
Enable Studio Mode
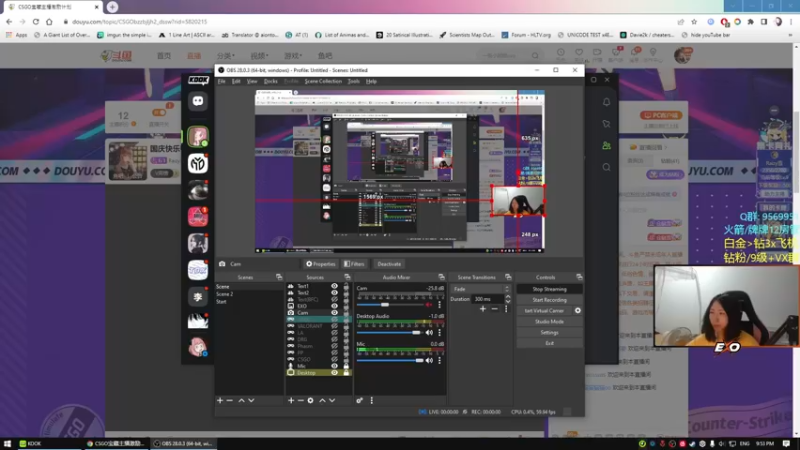pos(549,321)
